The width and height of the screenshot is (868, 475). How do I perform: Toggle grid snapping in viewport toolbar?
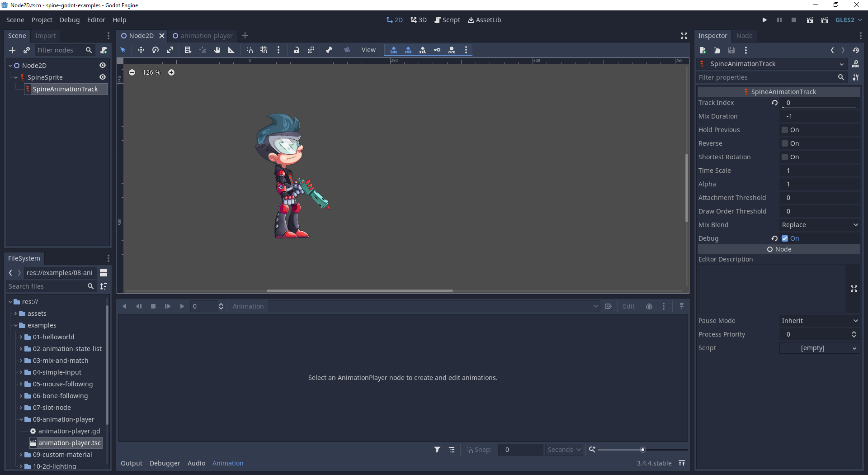point(264,50)
